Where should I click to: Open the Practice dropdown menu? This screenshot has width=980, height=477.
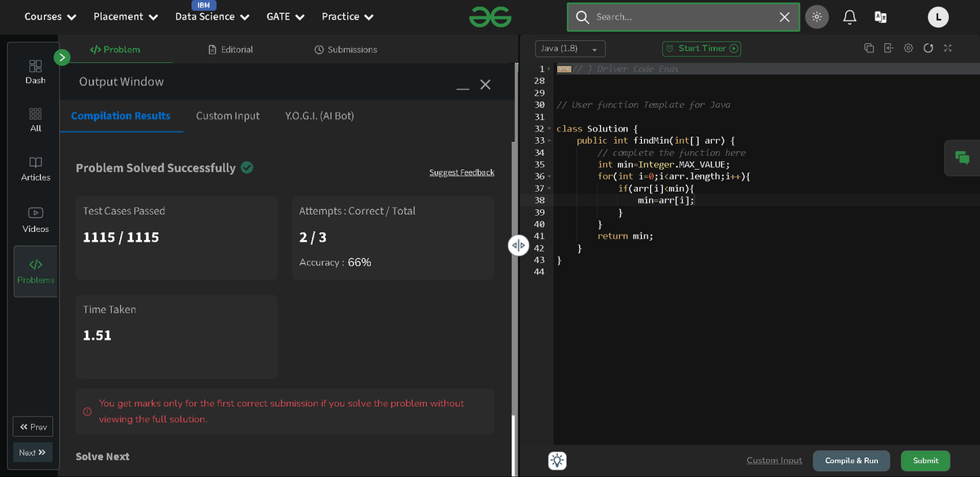tap(348, 16)
